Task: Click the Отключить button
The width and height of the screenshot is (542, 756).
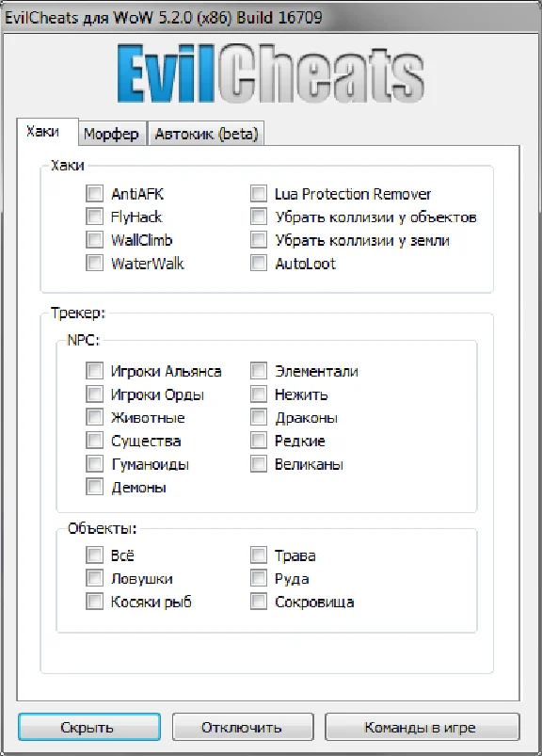Action: (243, 727)
